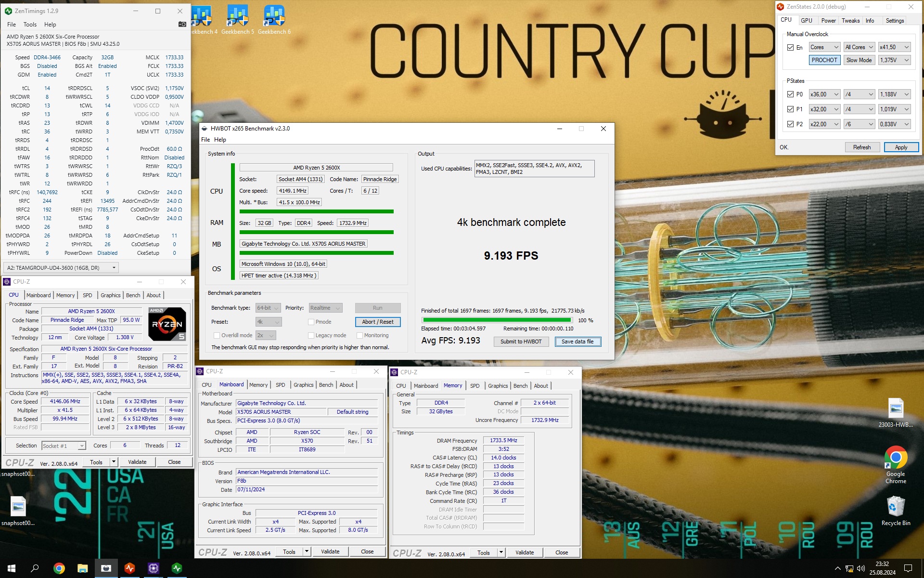Open the notification center icon
The width and height of the screenshot is (924, 578).
tap(908, 568)
